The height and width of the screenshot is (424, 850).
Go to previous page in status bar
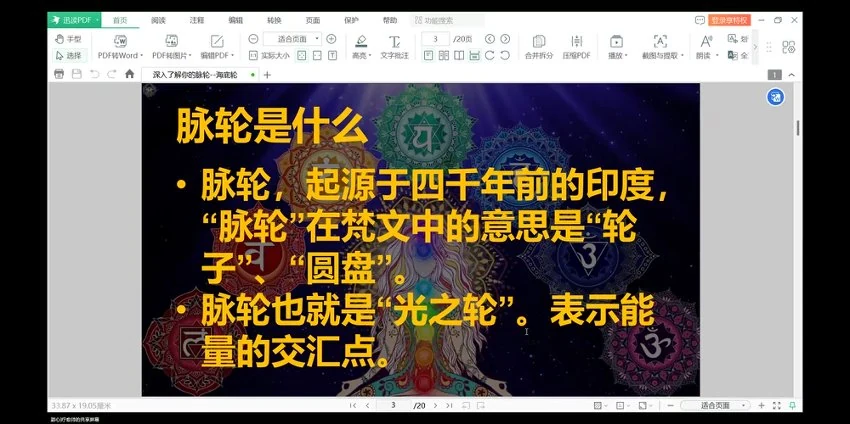[x=367, y=406]
